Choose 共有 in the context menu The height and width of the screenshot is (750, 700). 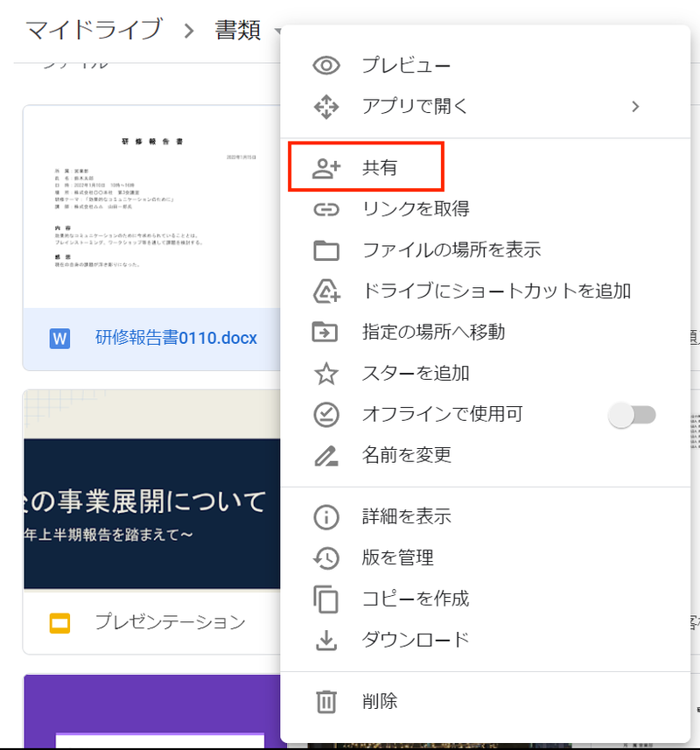point(485,168)
